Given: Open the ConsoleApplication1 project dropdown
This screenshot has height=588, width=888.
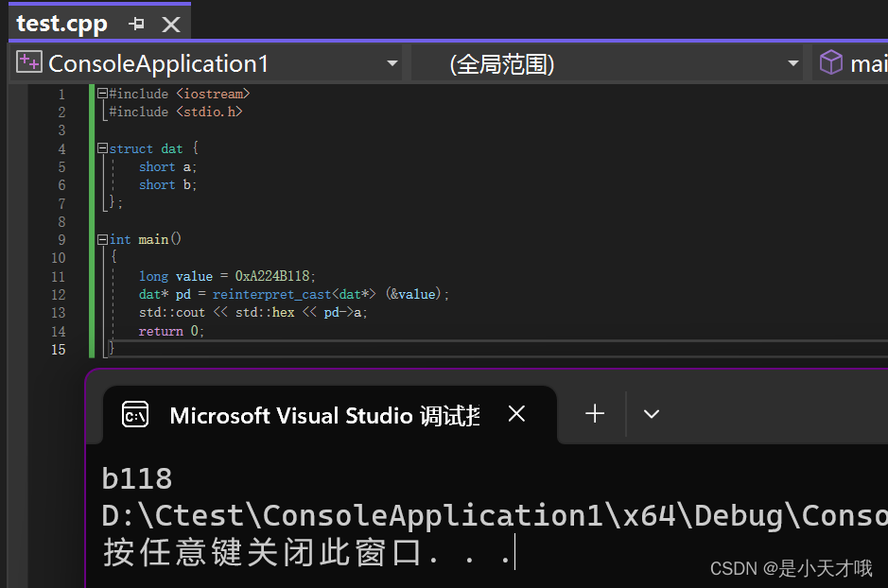Looking at the screenshot, I should 392,62.
